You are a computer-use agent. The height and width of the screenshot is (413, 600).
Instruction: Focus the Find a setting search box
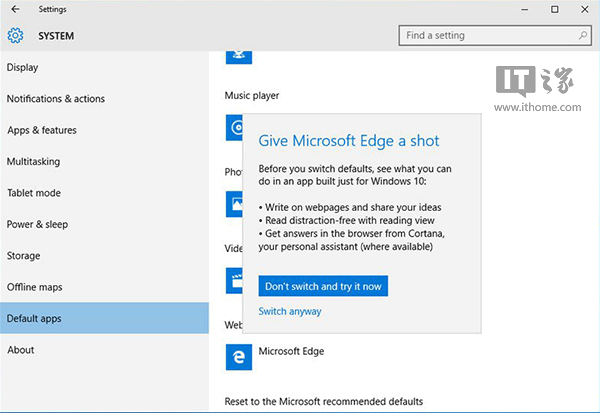click(x=495, y=36)
